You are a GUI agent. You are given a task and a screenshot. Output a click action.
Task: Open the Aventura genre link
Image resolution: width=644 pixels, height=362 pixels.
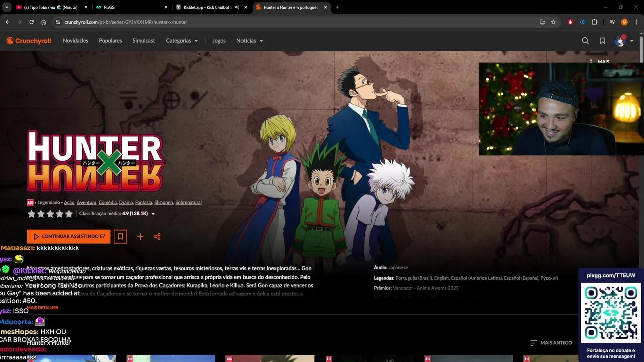pyautogui.click(x=87, y=202)
